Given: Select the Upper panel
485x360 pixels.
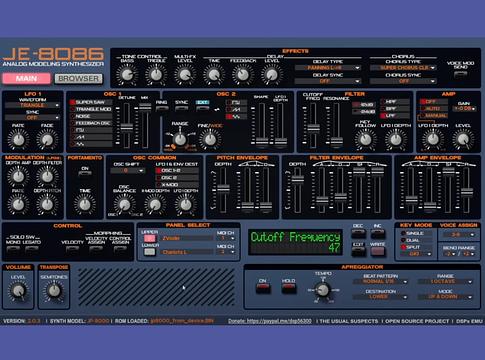Looking at the screenshot, I should coord(150,238).
